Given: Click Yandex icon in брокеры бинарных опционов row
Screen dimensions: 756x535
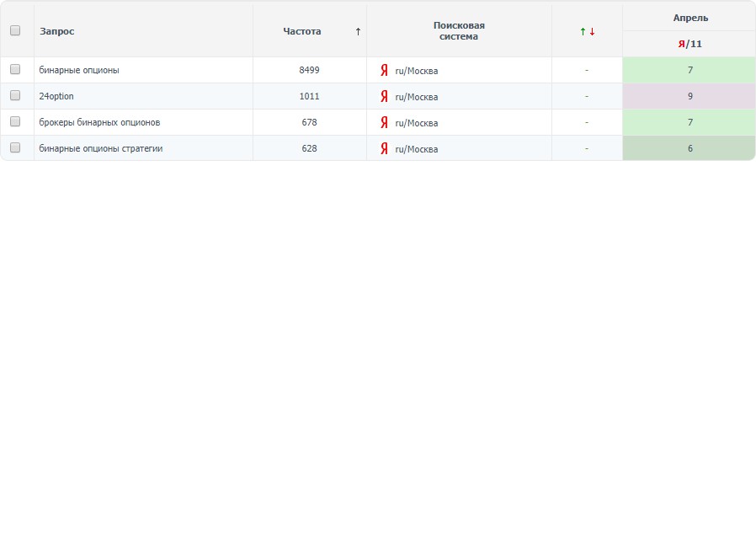Looking at the screenshot, I should tap(384, 122).
